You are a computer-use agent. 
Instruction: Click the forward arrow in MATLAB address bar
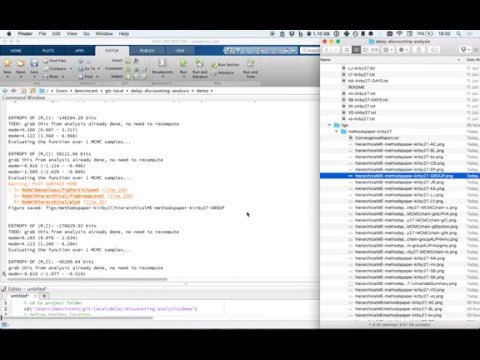tap(14, 91)
